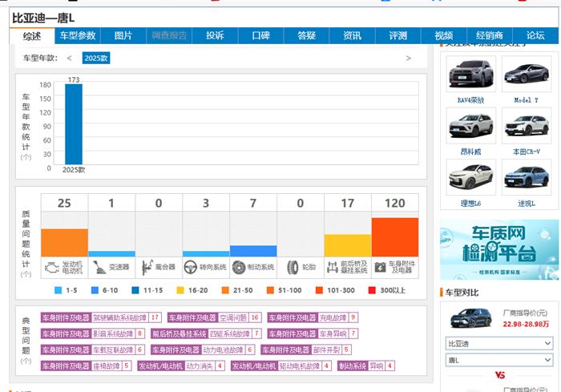561x392 pixels.
Task: Click the 前后桥及悬挂系统 suspension icon
Action: tap(332, 267)
